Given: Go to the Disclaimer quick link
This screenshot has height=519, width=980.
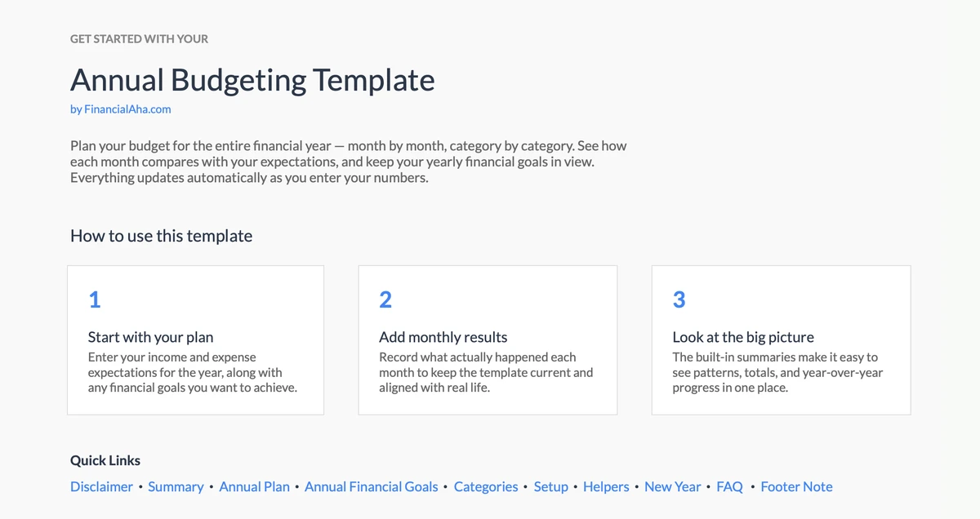Looking at the screenshot, I should [101, 486].
